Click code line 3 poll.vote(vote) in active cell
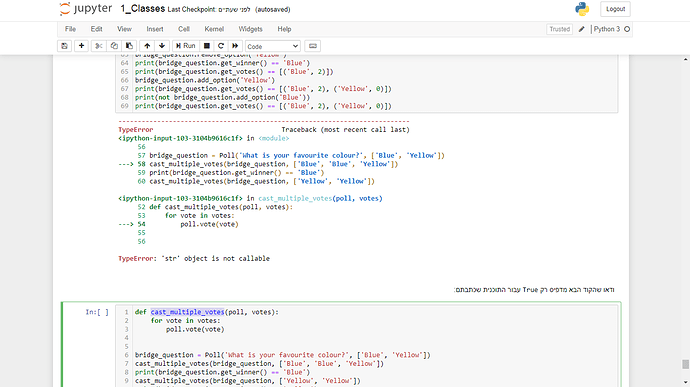This screenshot has width=690, height=387. click(x=195, y=329)
